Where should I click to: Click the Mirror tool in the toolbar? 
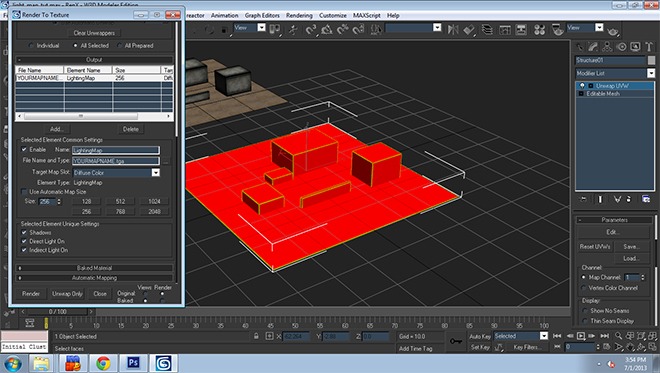tap(453, 29)
